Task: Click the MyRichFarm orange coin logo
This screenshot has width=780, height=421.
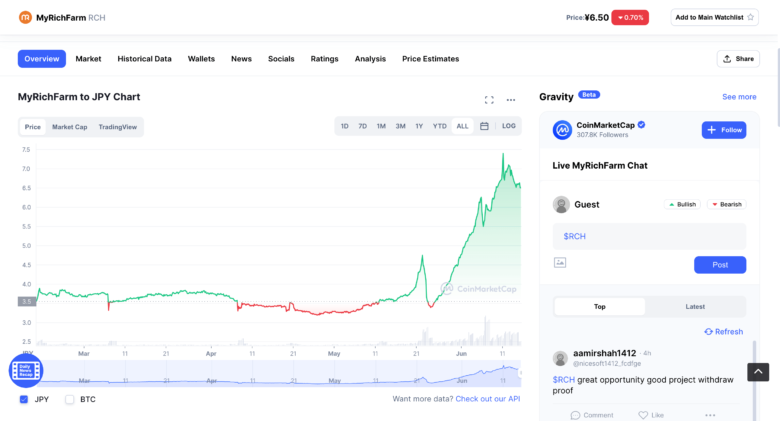Action: click(x=25, y=17)
